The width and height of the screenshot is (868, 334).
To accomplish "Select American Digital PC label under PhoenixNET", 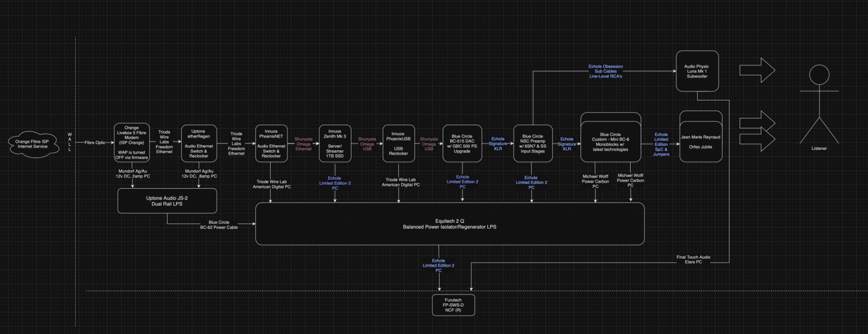I will 272,184.
